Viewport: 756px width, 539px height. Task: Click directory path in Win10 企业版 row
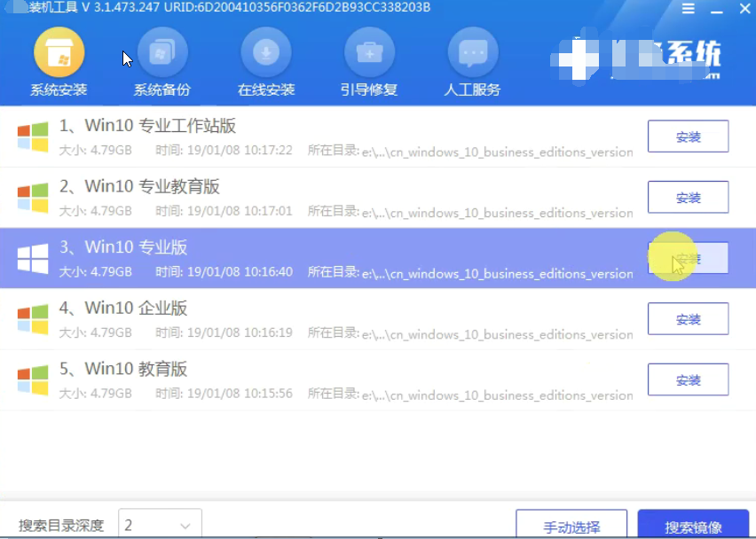(497, 334)
